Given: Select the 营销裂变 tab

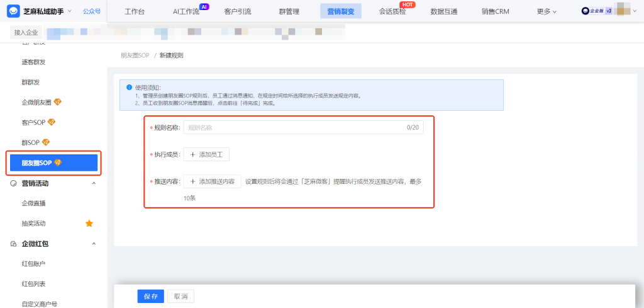Looking at the screenshot, I should (x=340, y=11).
